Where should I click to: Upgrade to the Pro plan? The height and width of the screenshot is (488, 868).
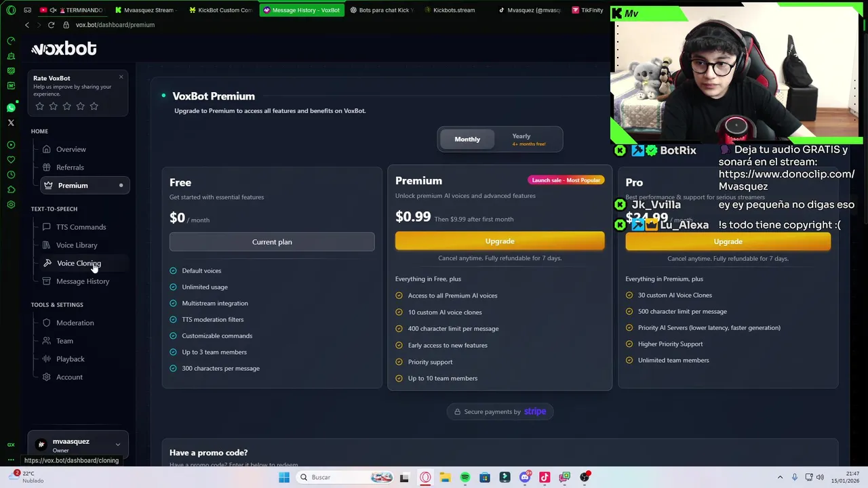(728, 242)
